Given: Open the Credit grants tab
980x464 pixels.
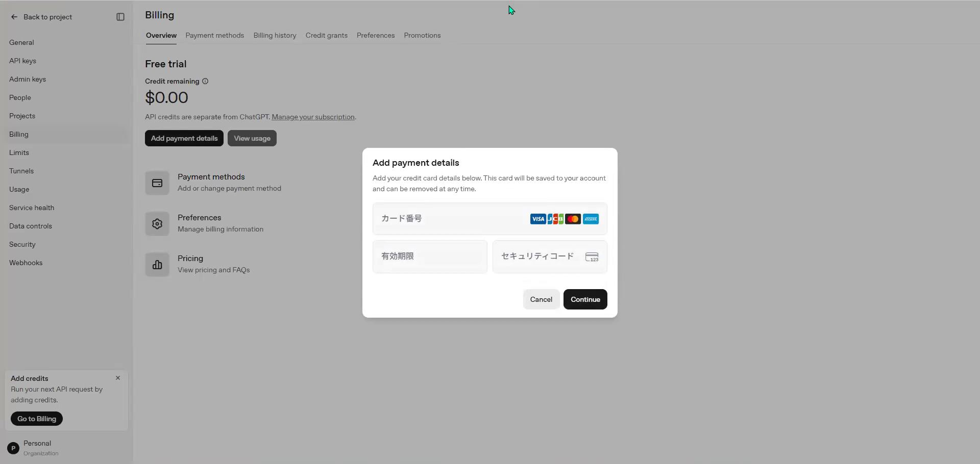Looking at the screenshot, I should click(327, 35).
